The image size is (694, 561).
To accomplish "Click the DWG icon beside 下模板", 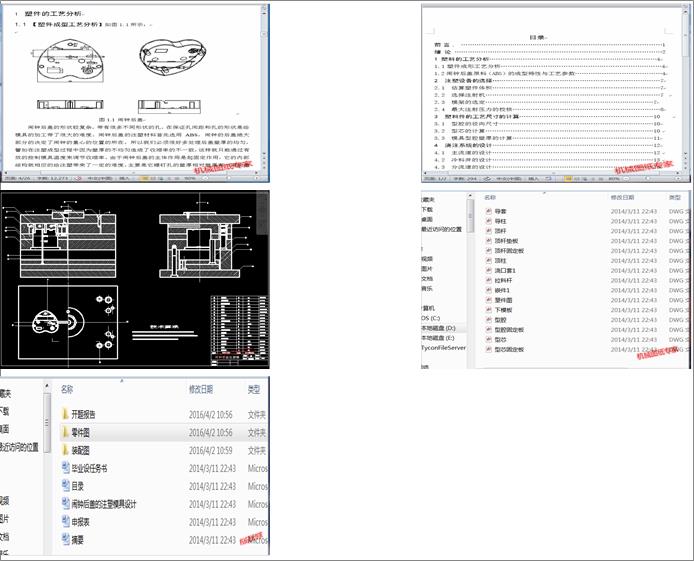I will point(489,310).
